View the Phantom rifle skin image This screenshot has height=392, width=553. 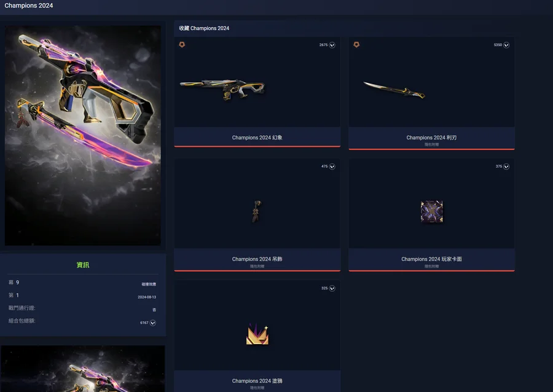222,89
